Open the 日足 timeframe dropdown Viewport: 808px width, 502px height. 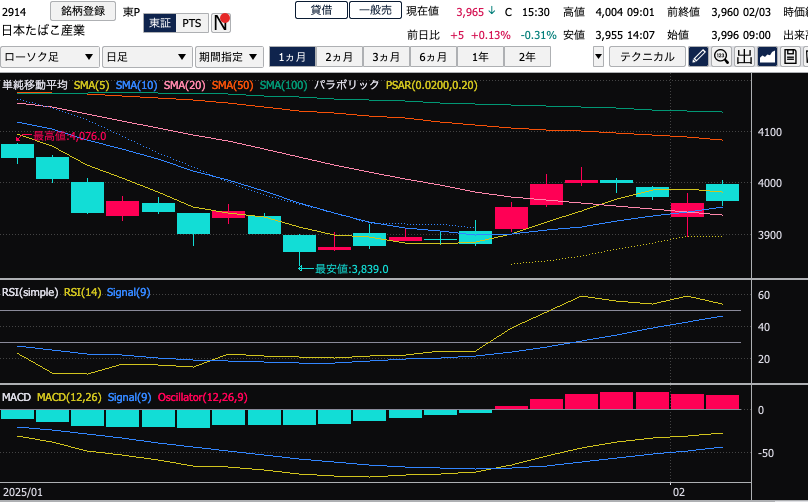tap(147, 57)
